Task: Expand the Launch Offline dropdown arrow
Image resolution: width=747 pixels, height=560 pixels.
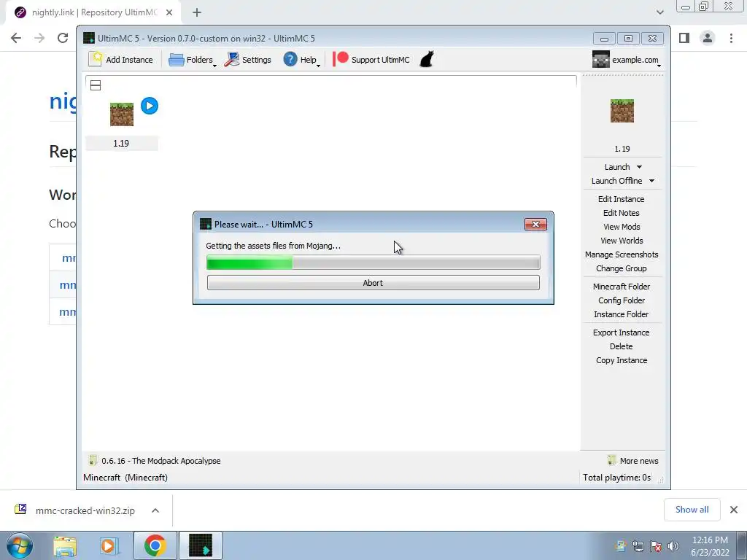Action: click(x=651, y=181)
